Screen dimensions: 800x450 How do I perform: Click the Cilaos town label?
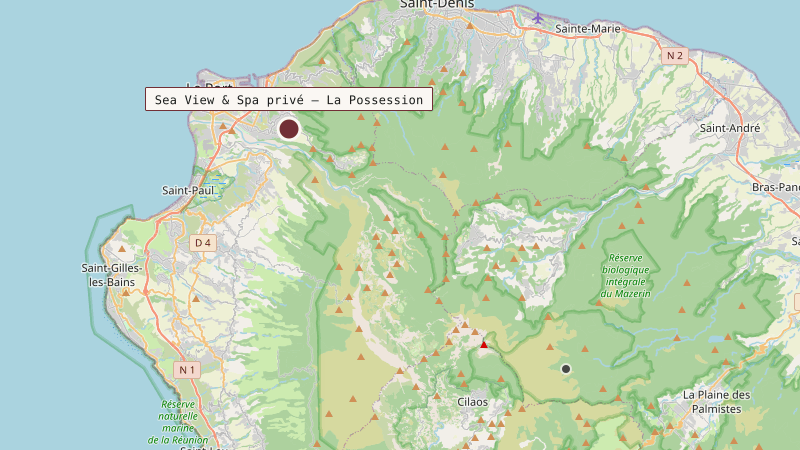[472, 402]
